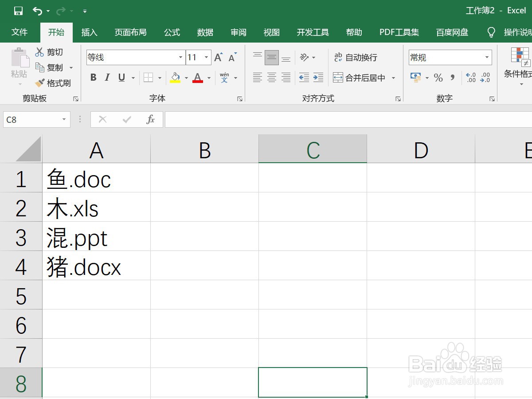Switch to the 插入 tab
Image resolution: width=532 pixels, height=399 pixels.
coord(89,32)
